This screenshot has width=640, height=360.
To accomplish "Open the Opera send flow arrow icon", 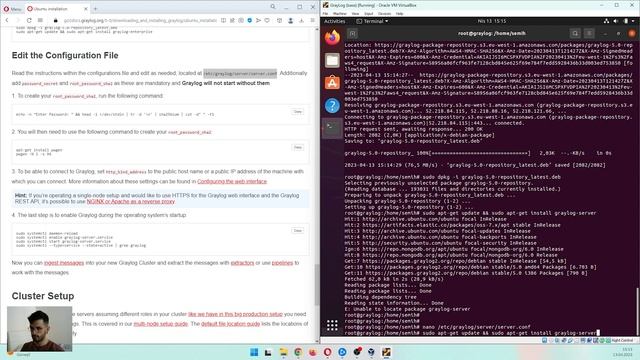I will (258, 20).
